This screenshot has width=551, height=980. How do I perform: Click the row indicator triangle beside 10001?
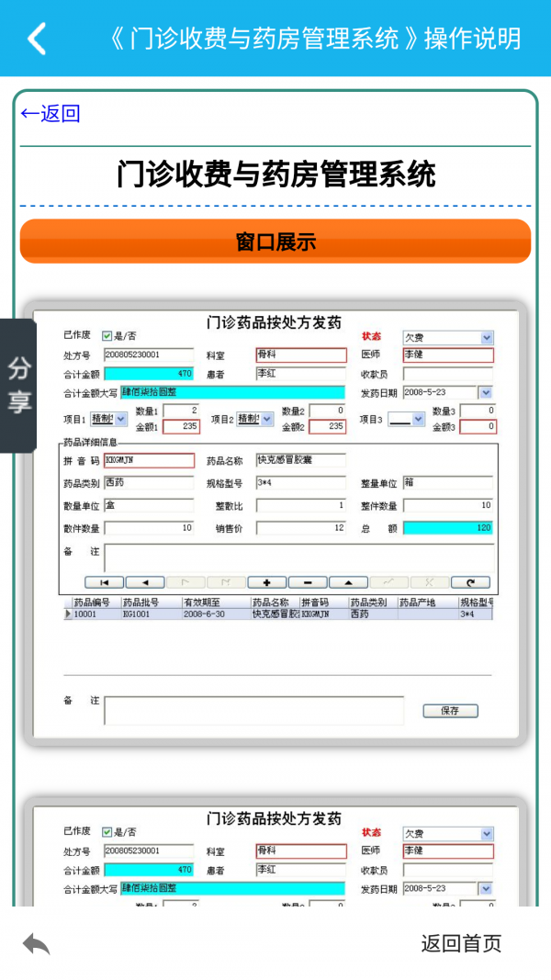[x=68, y=614]
